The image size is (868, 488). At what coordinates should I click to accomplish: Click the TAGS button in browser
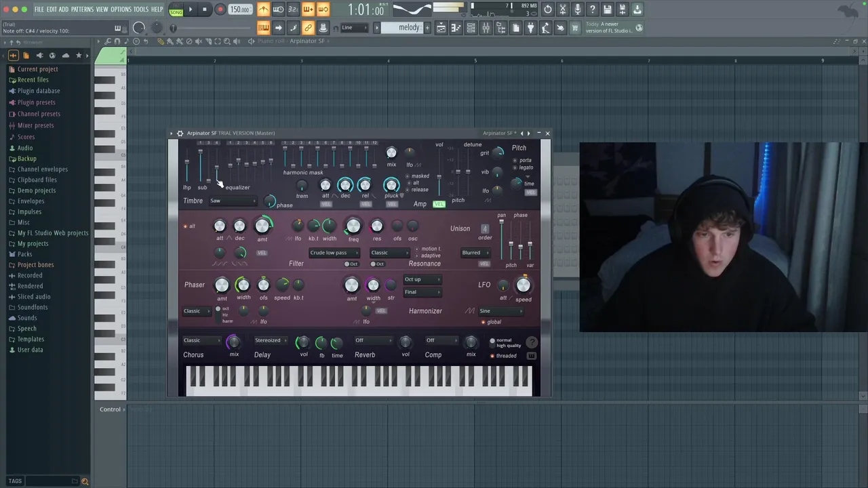tap(15, 481)
